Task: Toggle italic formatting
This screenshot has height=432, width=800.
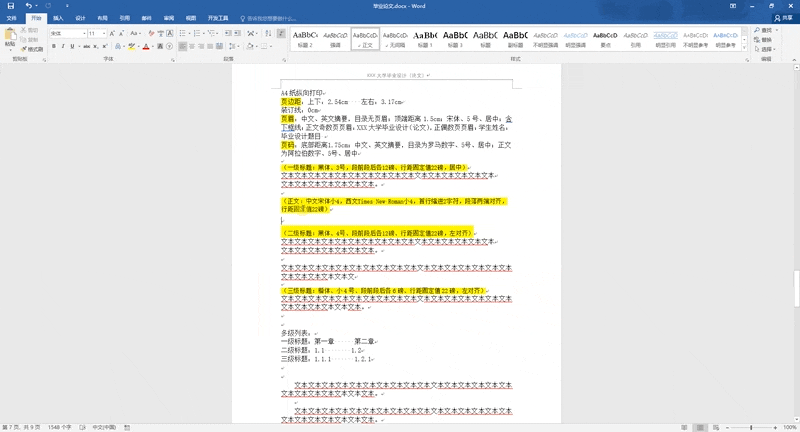Action: [63, 46]
